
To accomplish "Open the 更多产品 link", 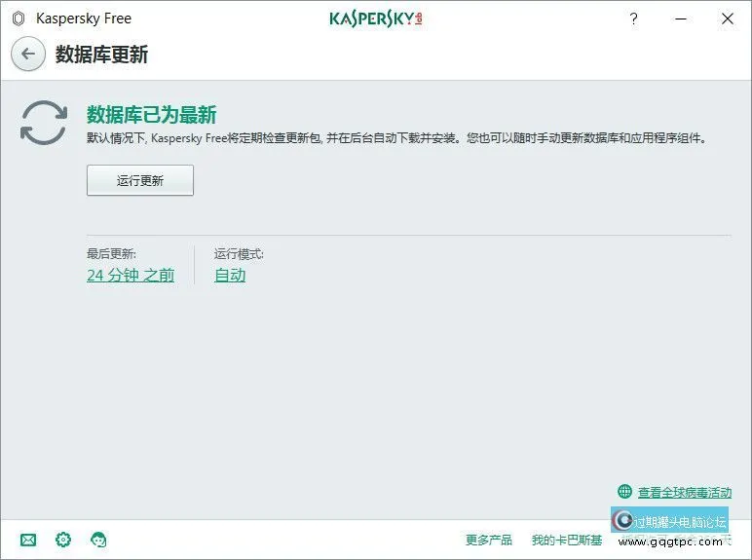I will tap(489, 541).
